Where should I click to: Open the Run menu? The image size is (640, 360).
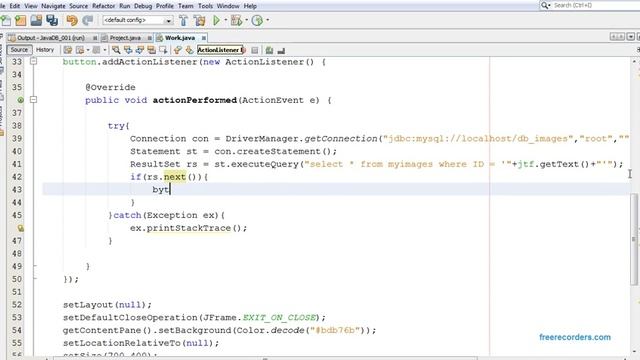click(124, 6)
